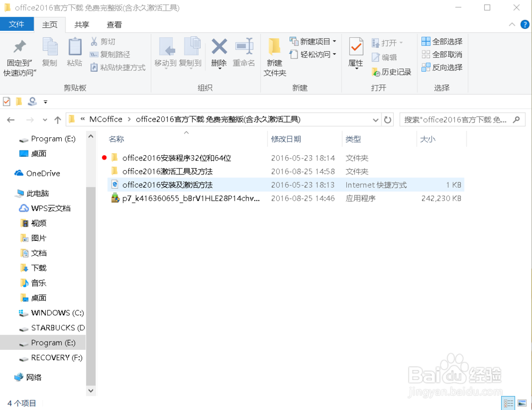Expand Customize Quick Access Toolbar arrow
Image resolution: width=532 pixels, height=410 pixels.
(x=45, y=102)
